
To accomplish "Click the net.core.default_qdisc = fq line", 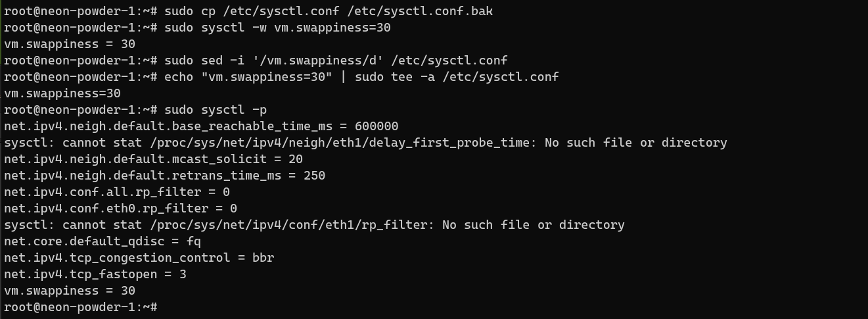I will pos(102,241).
